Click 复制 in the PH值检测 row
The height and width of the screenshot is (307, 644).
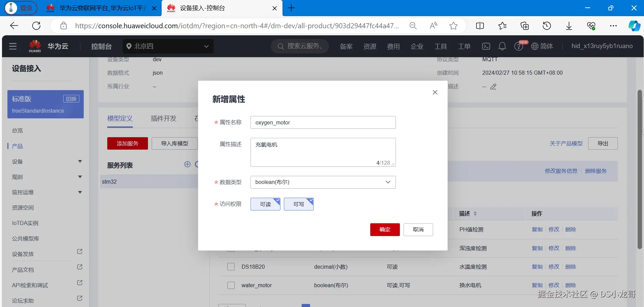click(x=537, y=229)
